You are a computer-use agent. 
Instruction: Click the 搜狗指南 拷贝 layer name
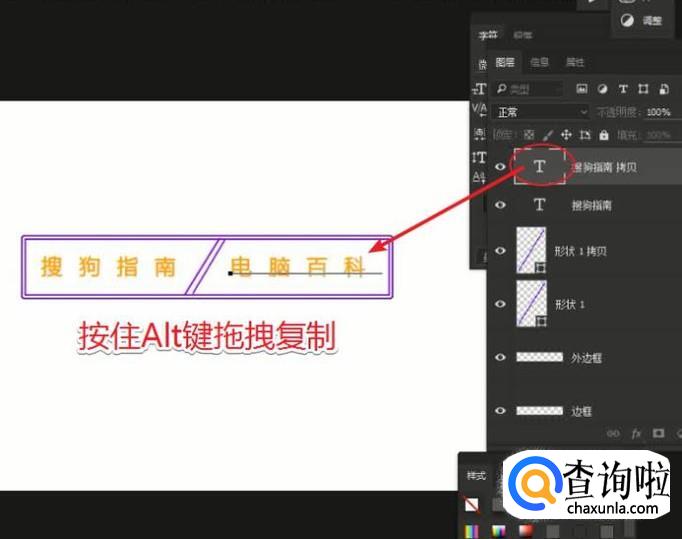click(x=605, y=167)
